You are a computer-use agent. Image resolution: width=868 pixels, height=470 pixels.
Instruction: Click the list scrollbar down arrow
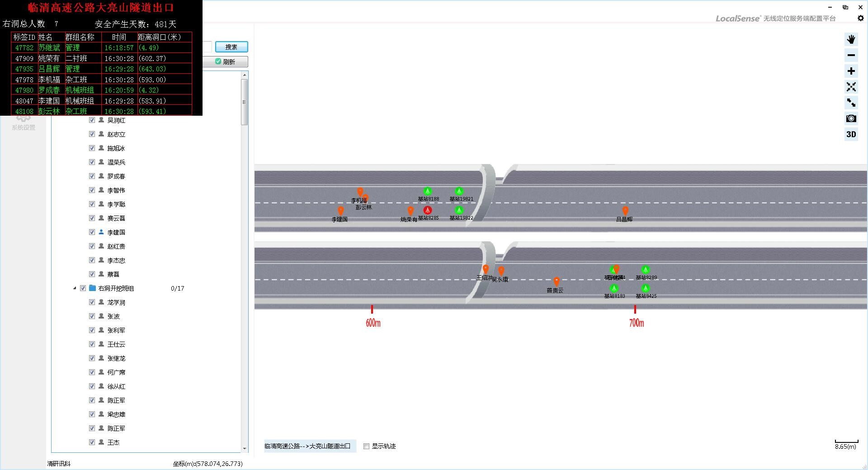(x=245, y=449)
